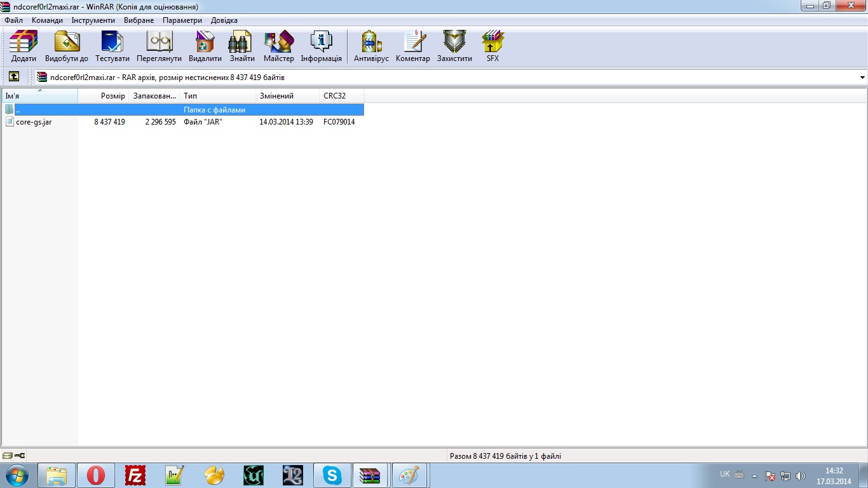The height and width of the screenshot is (488, 868).
Task: Click the packed size 2 296 595
Action: (160, 122)
